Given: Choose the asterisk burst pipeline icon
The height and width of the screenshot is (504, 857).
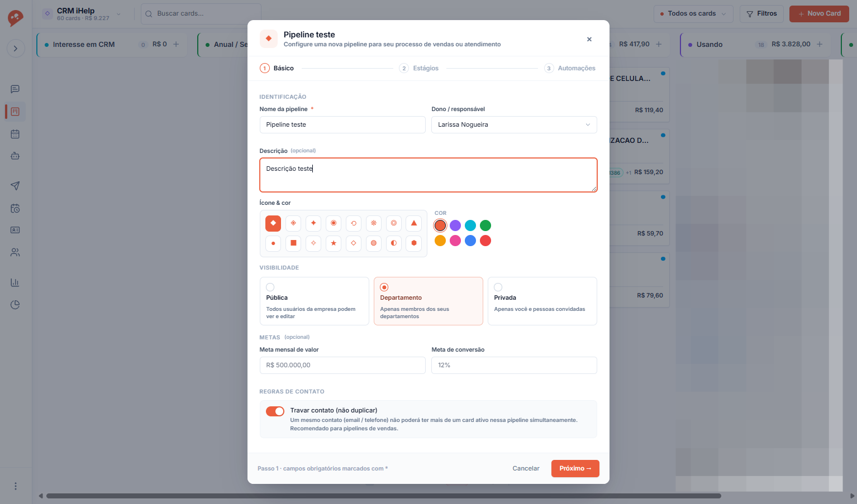Looking at the screenshot, I should [x=374, y=223].
